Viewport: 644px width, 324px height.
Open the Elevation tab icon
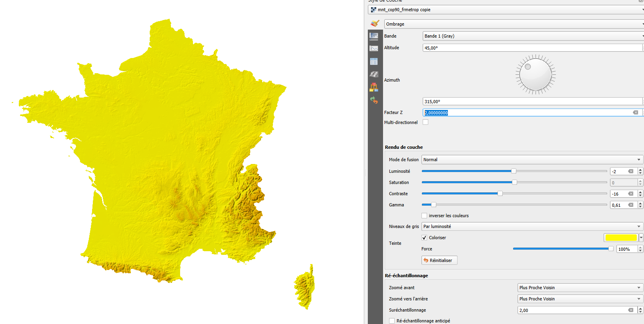pyautogui.click(x=374, y=74)
